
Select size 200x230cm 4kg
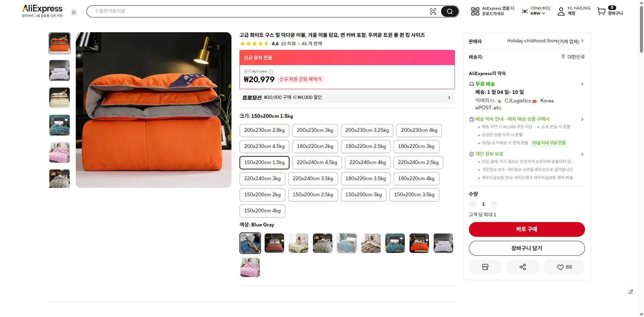pos(419,130)
